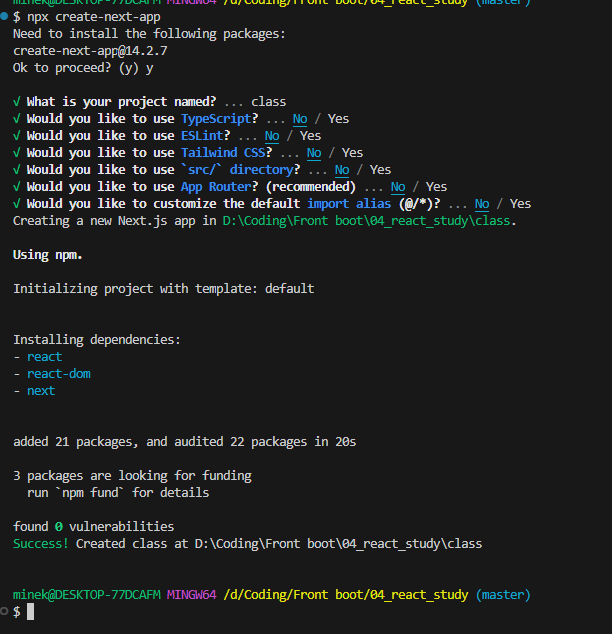Viewport: 612px width, 634px height.
Task: Click 'Yes' on the src/ directory line
Action: click(x=380, y=170)
